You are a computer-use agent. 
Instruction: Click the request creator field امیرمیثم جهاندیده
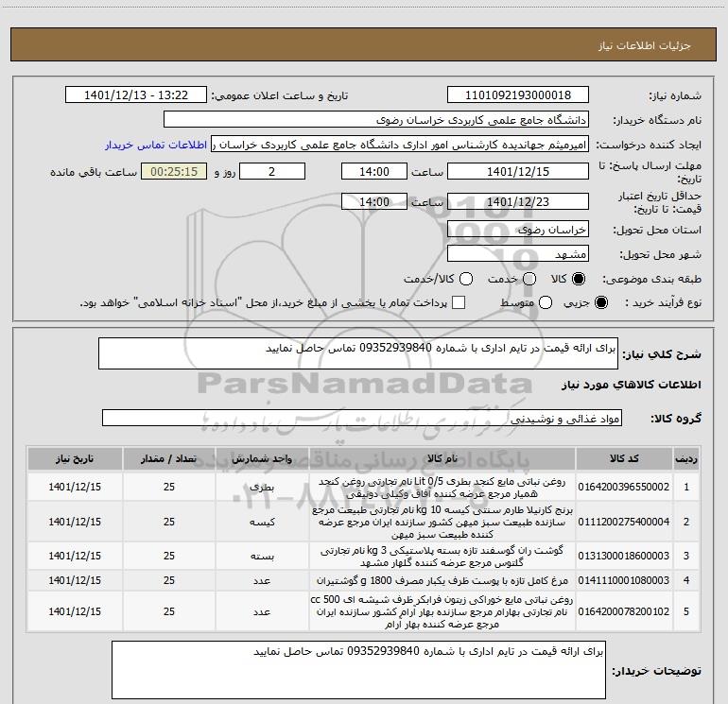pos(400,145)
